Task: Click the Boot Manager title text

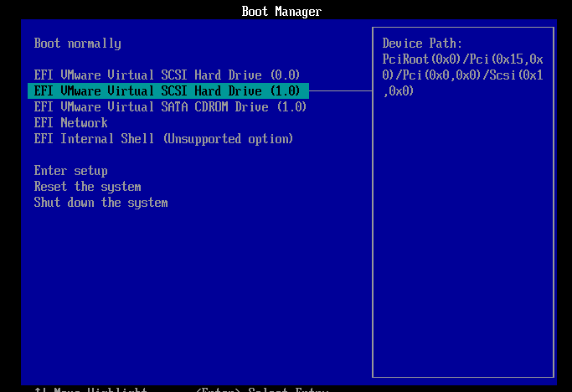Action: click(281, 12)
